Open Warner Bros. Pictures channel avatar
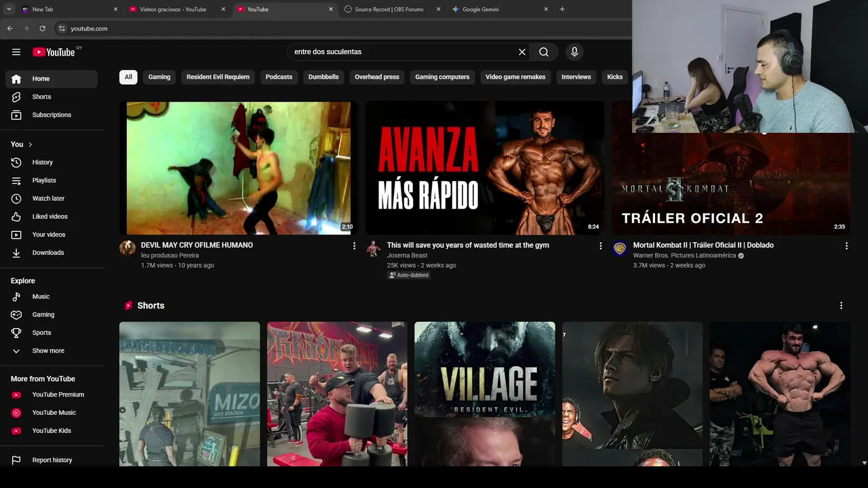This screenshot has height=488, width=868. (620, 248)
